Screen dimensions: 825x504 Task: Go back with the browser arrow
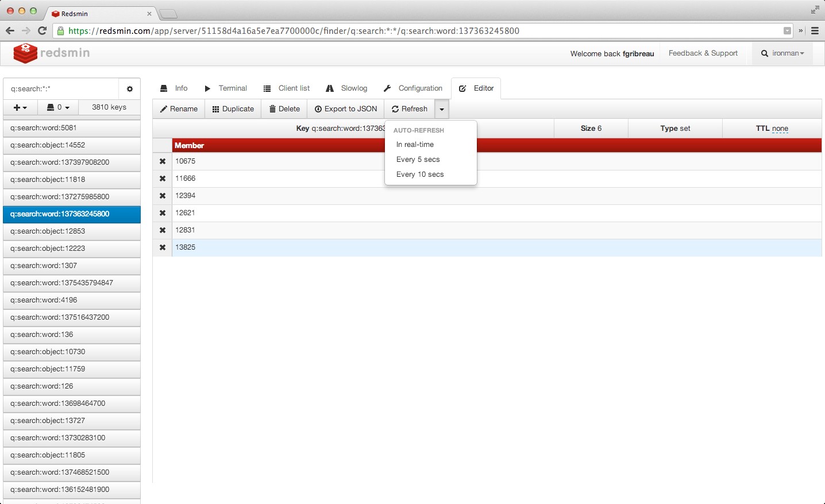(x=10, y=31)
